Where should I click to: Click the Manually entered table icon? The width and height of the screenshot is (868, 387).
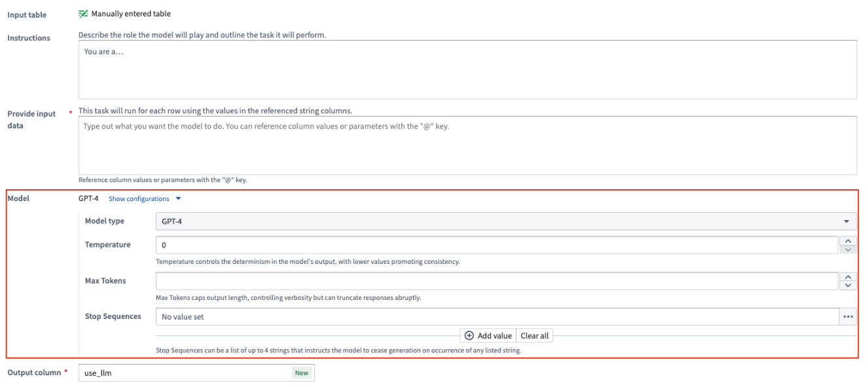(83, 13)
